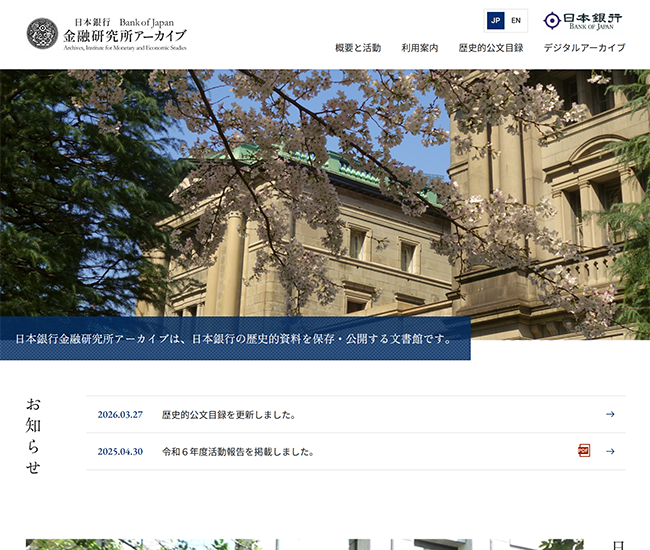Click the お知らせ heading
The height and width of the screenshot is (550, 650).
33,436
